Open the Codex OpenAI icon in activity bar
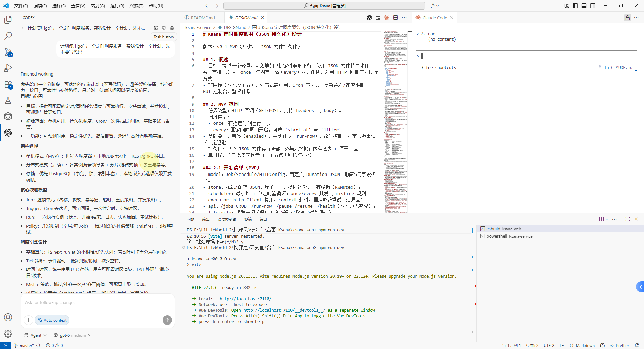644x349 pixels. [8, 133]
